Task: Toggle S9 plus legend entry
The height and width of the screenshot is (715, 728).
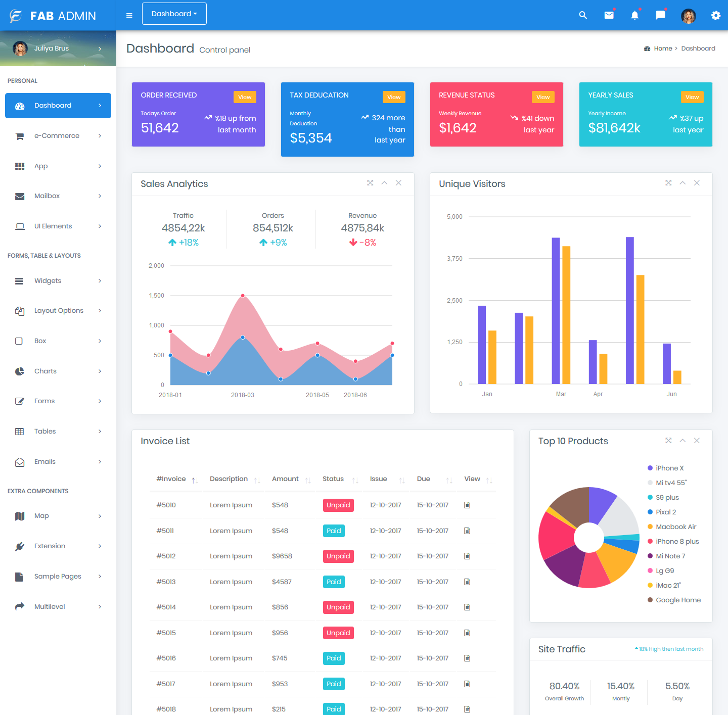Action: tap(663, 497)
